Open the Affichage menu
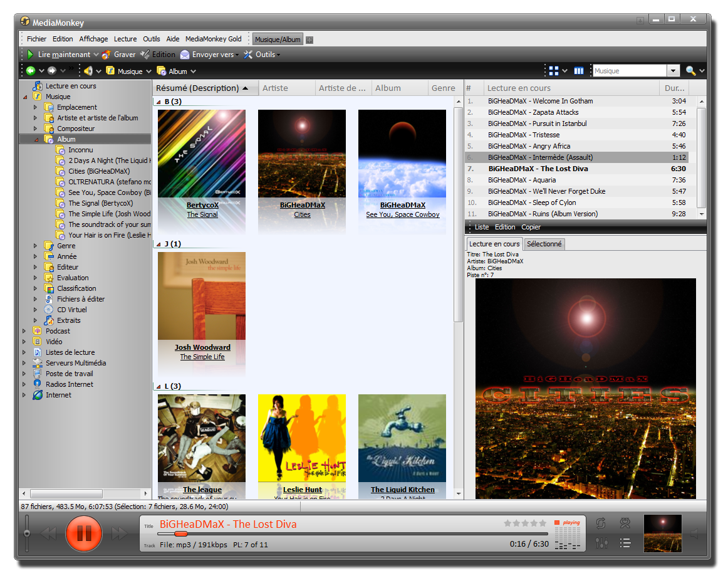The image size is (728, 578). [93, 39]
